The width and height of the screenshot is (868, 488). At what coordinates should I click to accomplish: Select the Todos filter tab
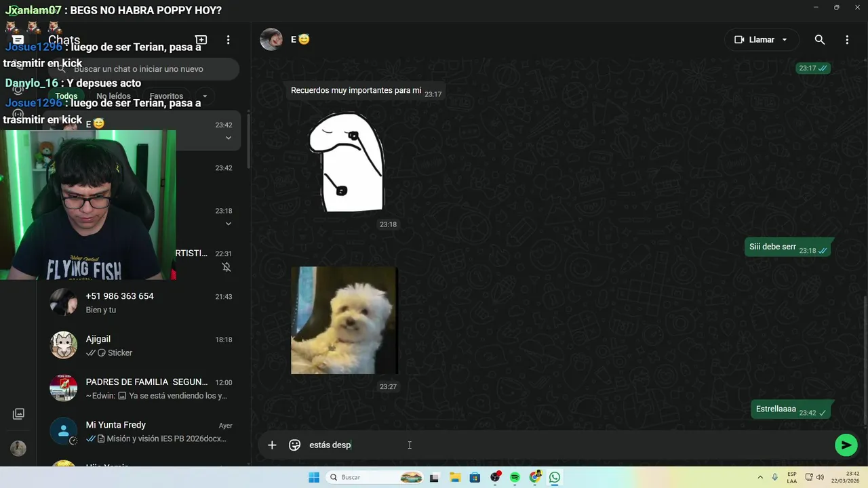[66, 96]
